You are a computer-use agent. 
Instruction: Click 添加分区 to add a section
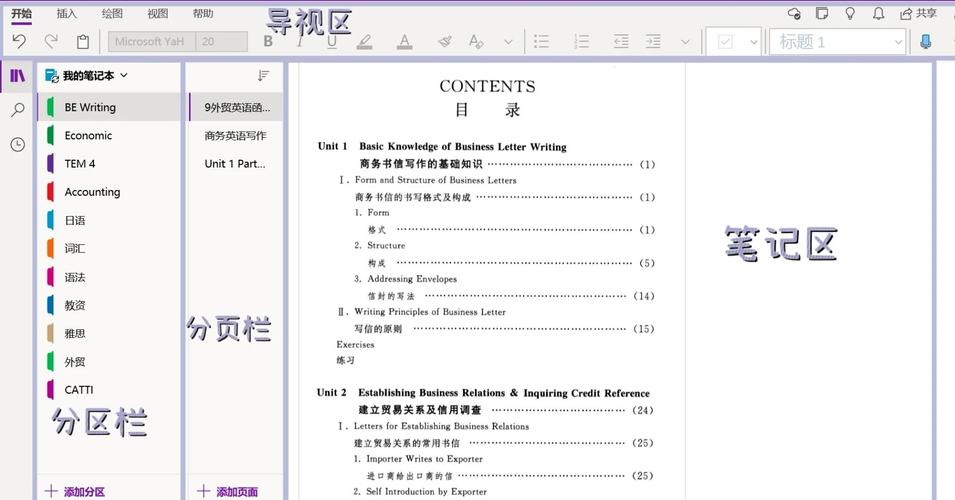click(75, 491)
